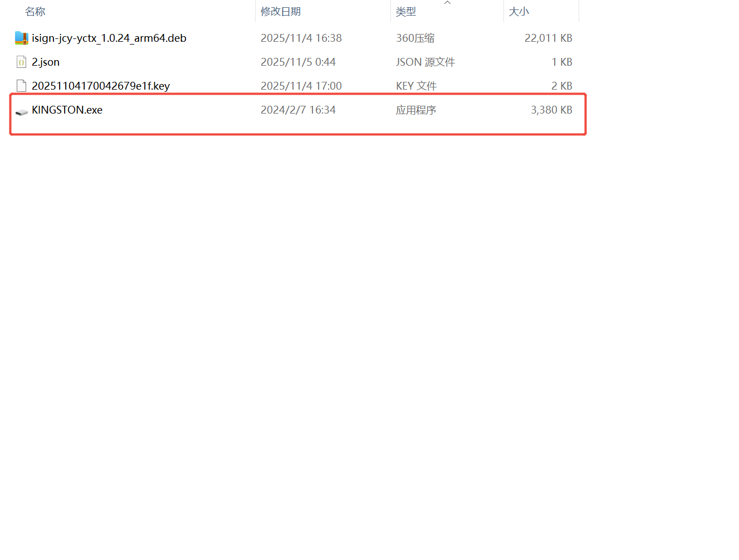Click the 360 archive icon of the .deb file
This screenshot has height=560, width=739.
tap(21, 38)
